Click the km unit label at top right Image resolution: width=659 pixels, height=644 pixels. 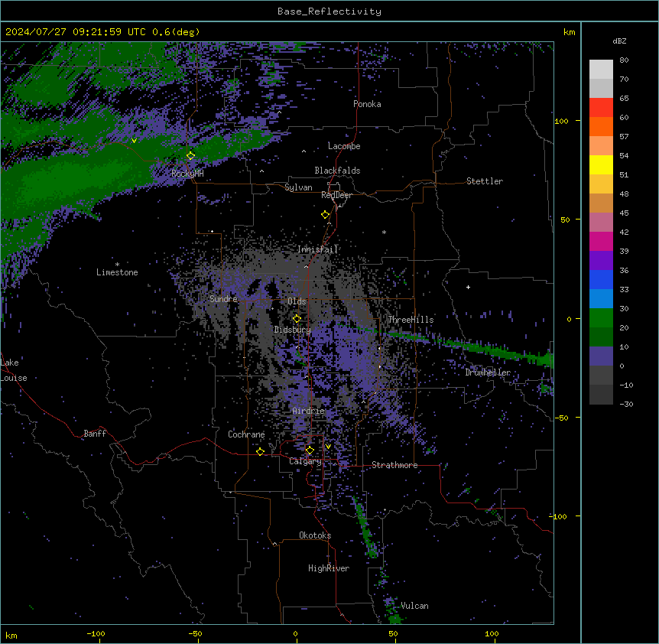[x=569, y=32]
